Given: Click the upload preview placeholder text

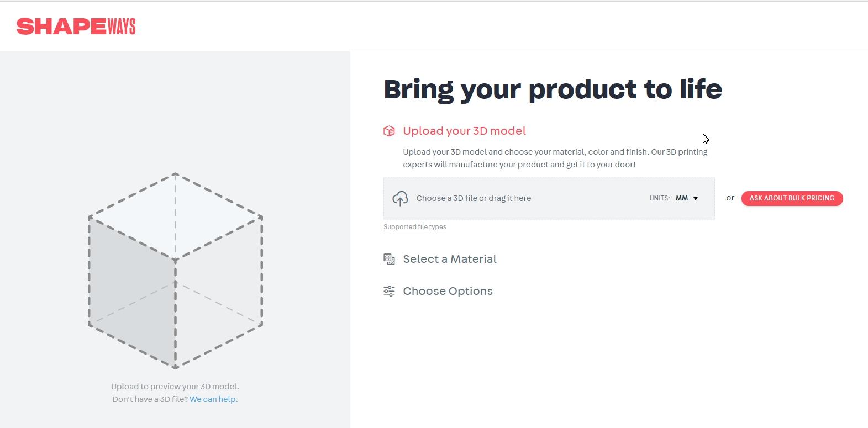Looking at the screenshot, I should (x=175, y=387).
